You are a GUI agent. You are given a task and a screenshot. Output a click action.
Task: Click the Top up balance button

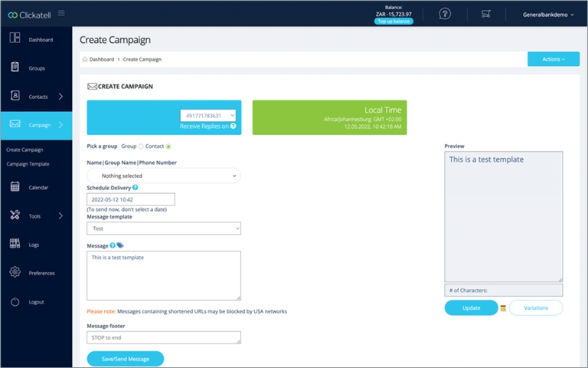[x=394, y=21]
